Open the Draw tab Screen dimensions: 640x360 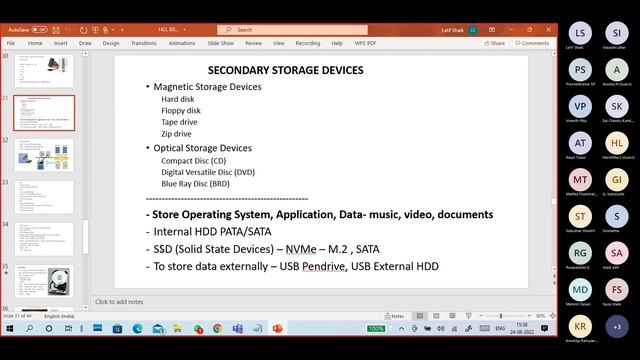click(85, 43)
